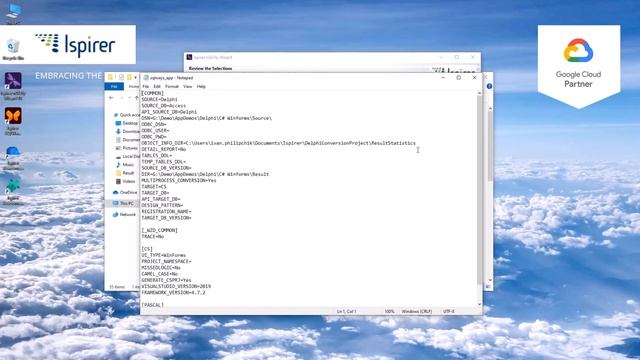
Task: Open the orange butterfly Ispirer shortcut
Action: click(x=13, y=121)
